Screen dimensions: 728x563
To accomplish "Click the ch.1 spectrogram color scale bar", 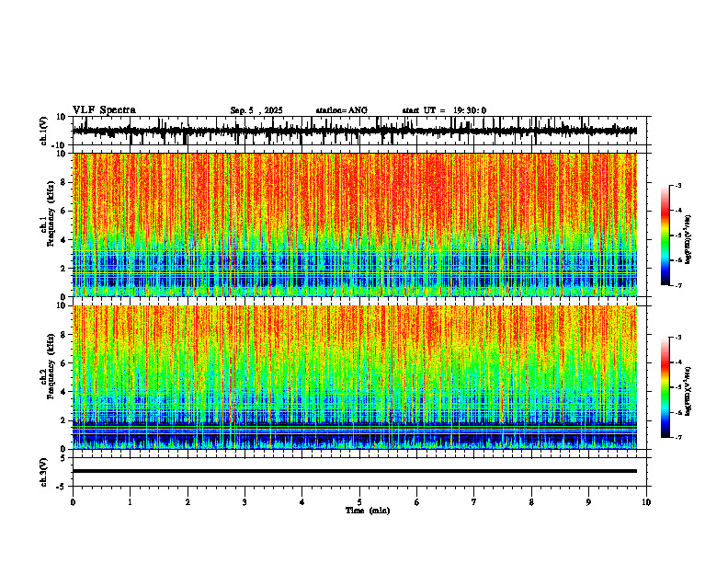I will (x=665, y=236).
